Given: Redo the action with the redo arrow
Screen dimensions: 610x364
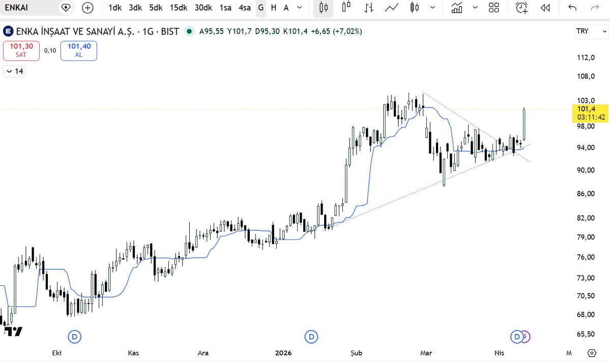Looking at the screenshot, I should (x=595, y=8).
